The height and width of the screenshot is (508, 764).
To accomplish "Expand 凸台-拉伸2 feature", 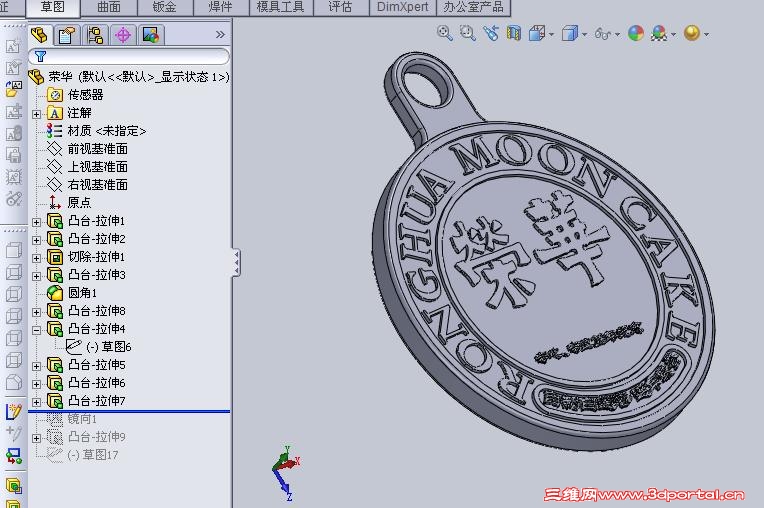I will (37, 241).
